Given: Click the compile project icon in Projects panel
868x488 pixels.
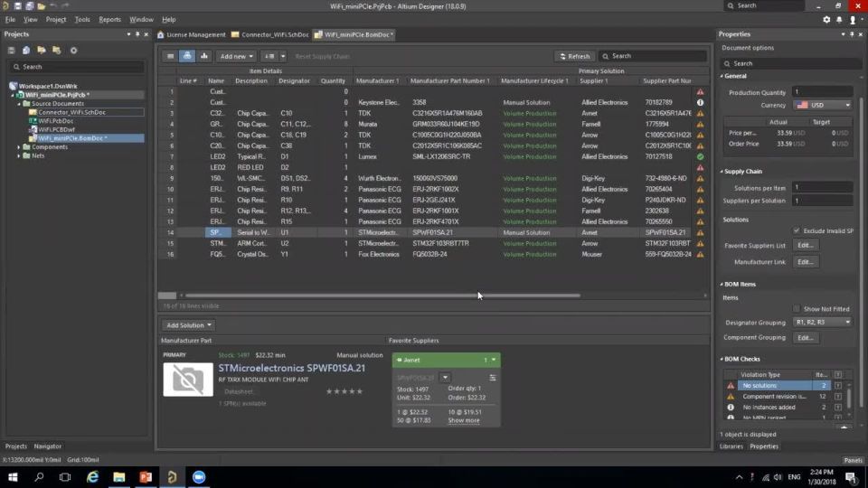Looking at the screenshot, I should (26, 51).
